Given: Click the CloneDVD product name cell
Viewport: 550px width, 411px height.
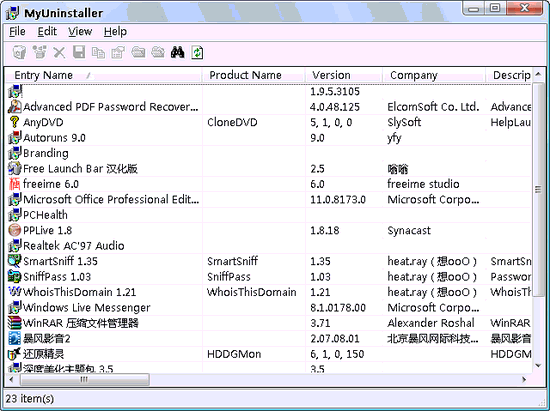Looking at the screenshot, I should (232, 122).
